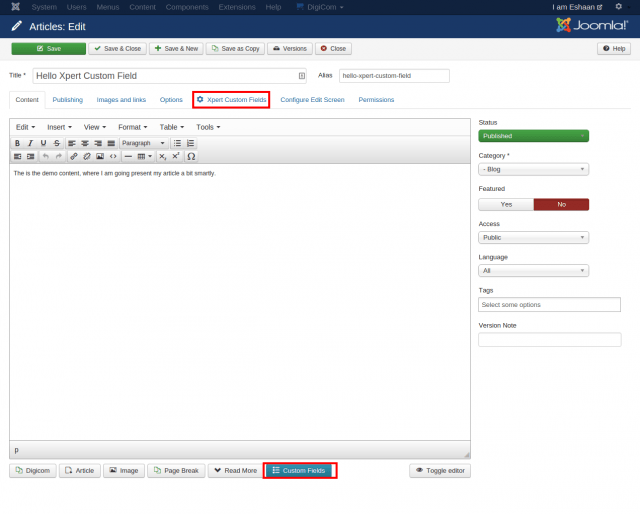640x514 pixels.
Task: Remove link (unlink) icon
Action: pos(87,156)
